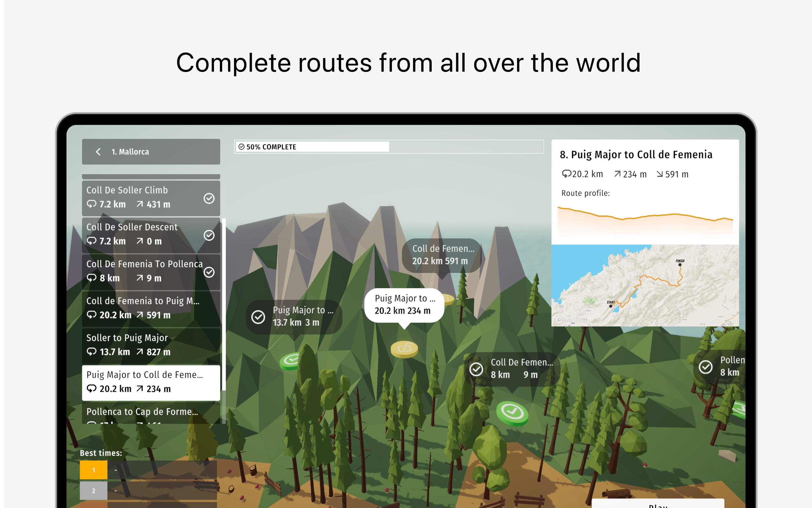
Task: Open the Pollen 8 km bubble at right edge
Action: (720, 367)
